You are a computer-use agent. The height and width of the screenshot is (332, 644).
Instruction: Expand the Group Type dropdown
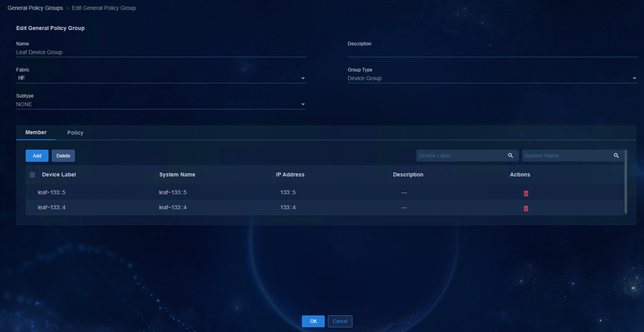(x=492, y=78)
